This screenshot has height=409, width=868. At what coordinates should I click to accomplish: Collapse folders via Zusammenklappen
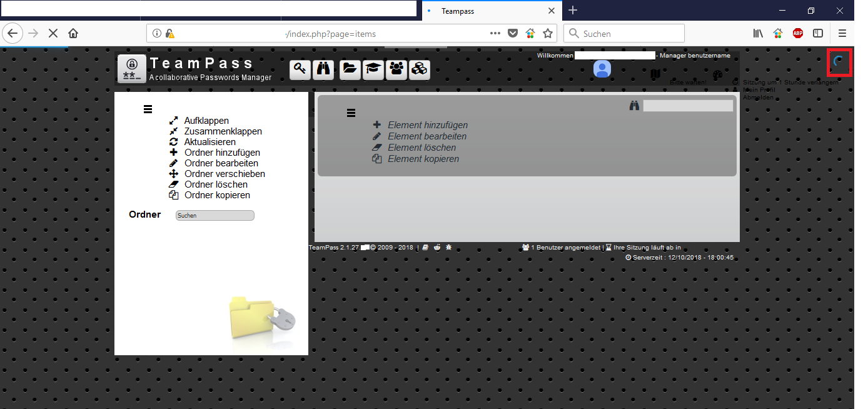coord(223,131)
